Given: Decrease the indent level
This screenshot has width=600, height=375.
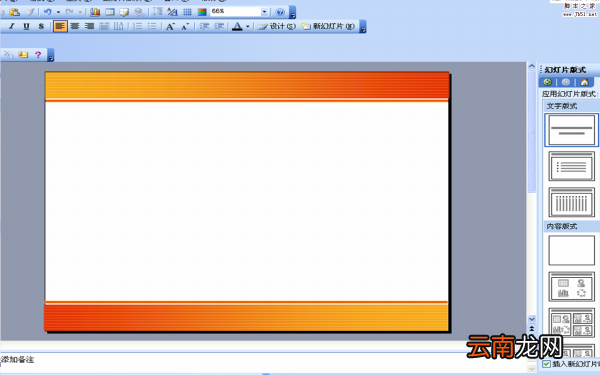Looking at the screenshot, I should tap(204, 26).
